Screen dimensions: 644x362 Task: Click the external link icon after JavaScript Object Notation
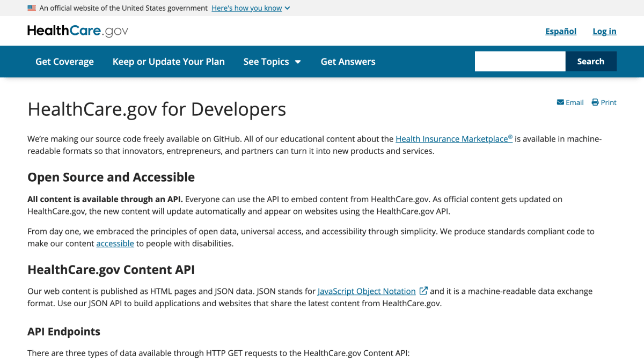423,291
